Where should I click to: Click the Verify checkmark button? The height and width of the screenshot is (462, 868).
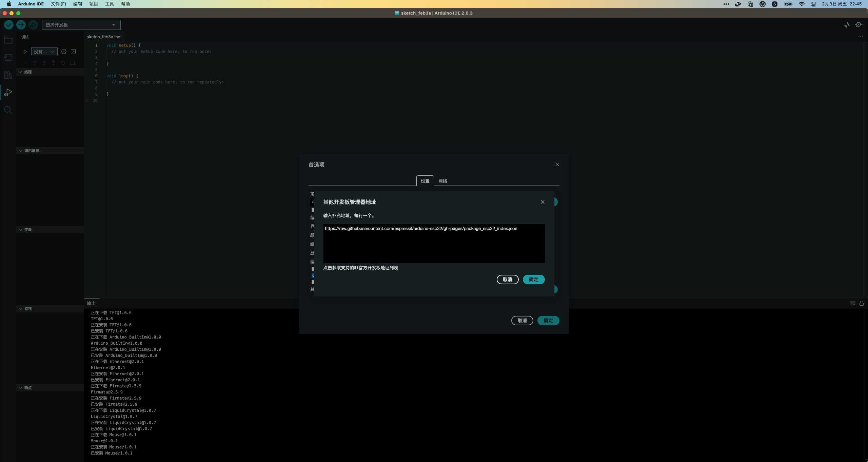pyautogui.click(x=9, y=25)
